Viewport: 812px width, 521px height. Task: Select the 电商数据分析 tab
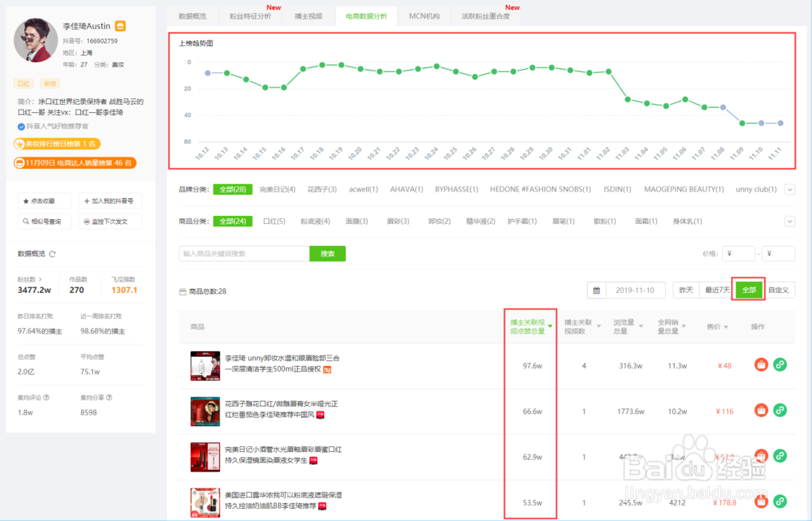(366, 16)
